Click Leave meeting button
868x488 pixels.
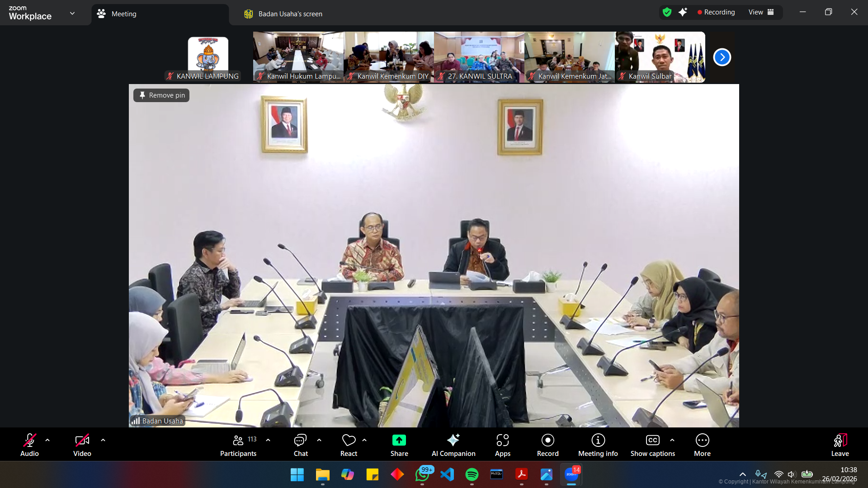pyautogui.click(x=840, y=445)
